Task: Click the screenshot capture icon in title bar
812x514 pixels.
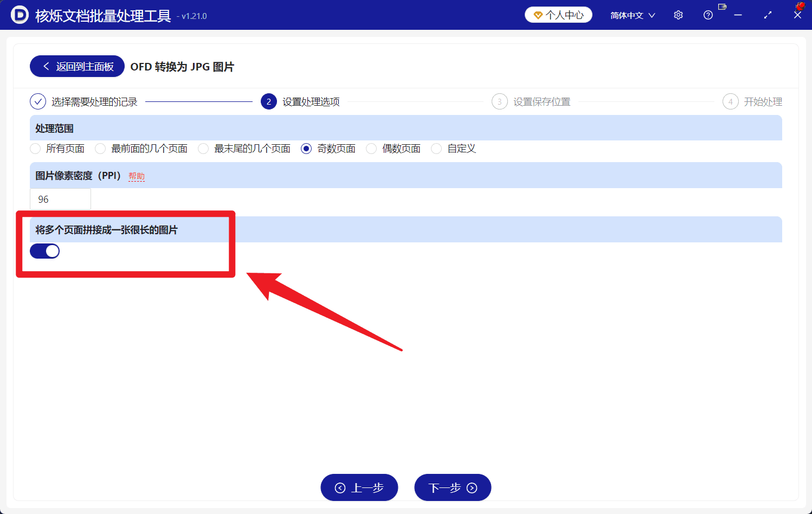Action: (722, 7)
